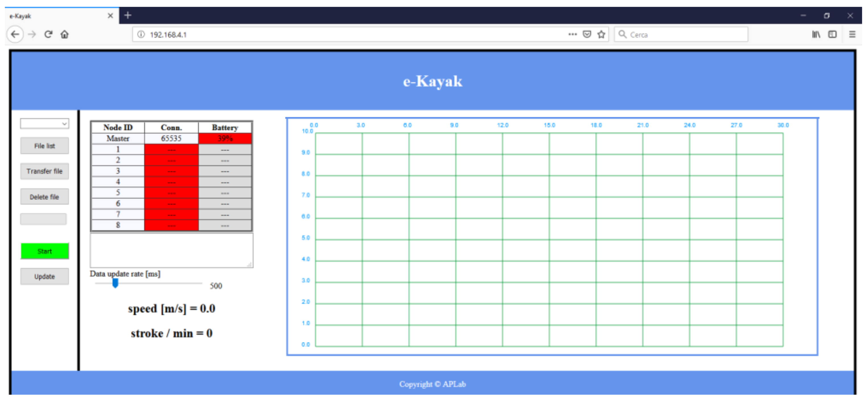Click the data update rate slider handle
868x399 pixels.
(x=115, y=283)
